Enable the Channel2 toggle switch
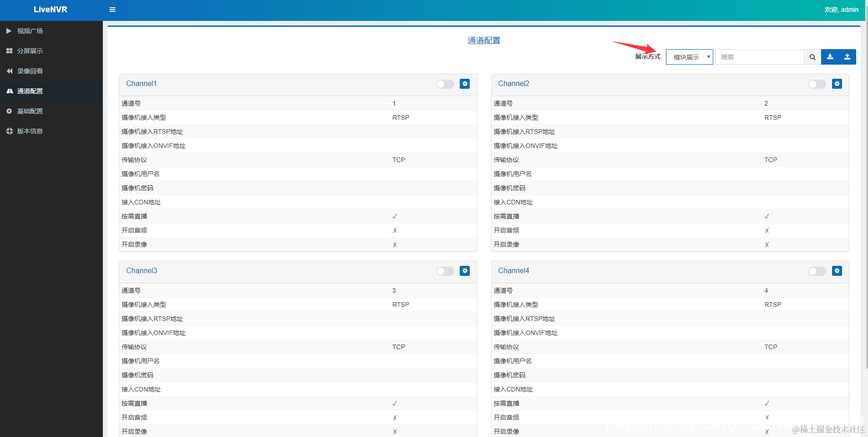The width and height of the screenshot is (868, 437). 817,84
